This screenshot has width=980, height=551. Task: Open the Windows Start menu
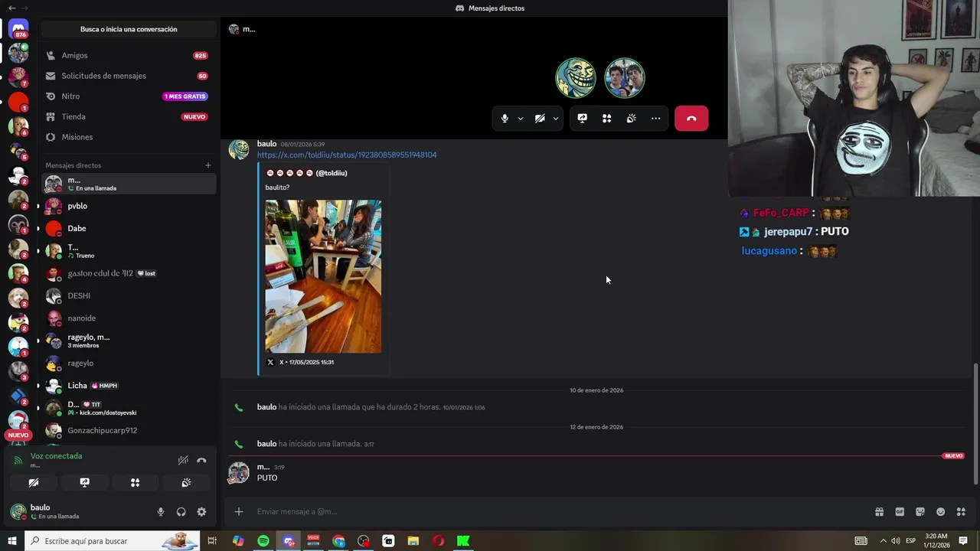12,541
